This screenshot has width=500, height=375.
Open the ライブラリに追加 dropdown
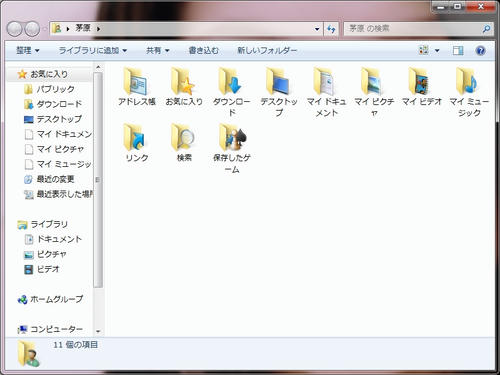(x=93, y=51)
